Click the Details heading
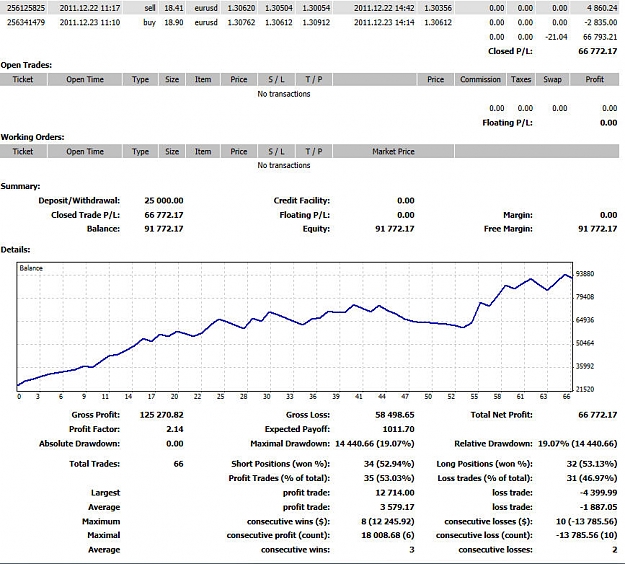Image resolution: width=625 pixels, height=564 pixels. [16, 250]
